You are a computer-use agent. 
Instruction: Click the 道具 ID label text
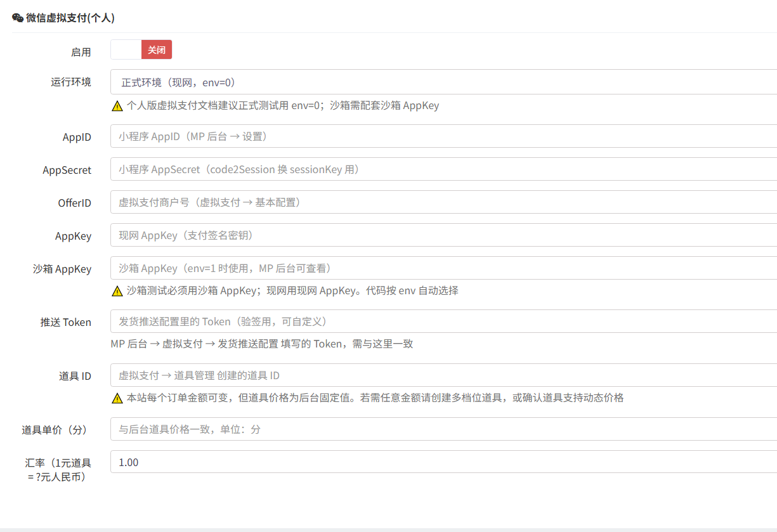[x=75, y=376]
